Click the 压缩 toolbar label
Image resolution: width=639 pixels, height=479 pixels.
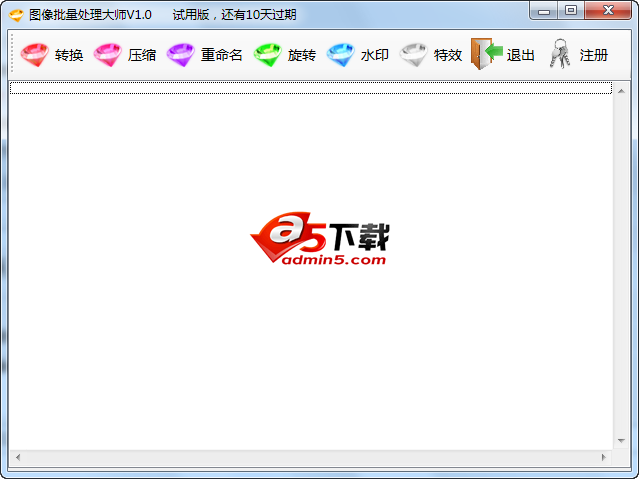click(x=142, y=55)
